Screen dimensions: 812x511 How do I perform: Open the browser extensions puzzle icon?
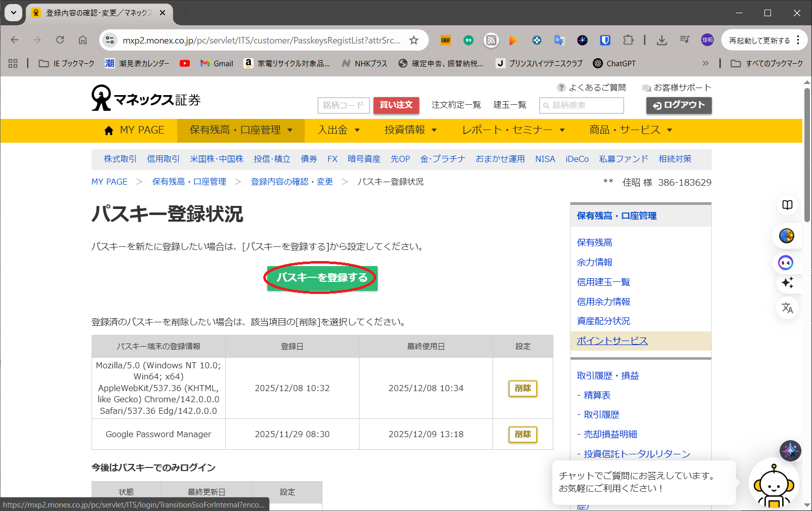coord(628,40)
